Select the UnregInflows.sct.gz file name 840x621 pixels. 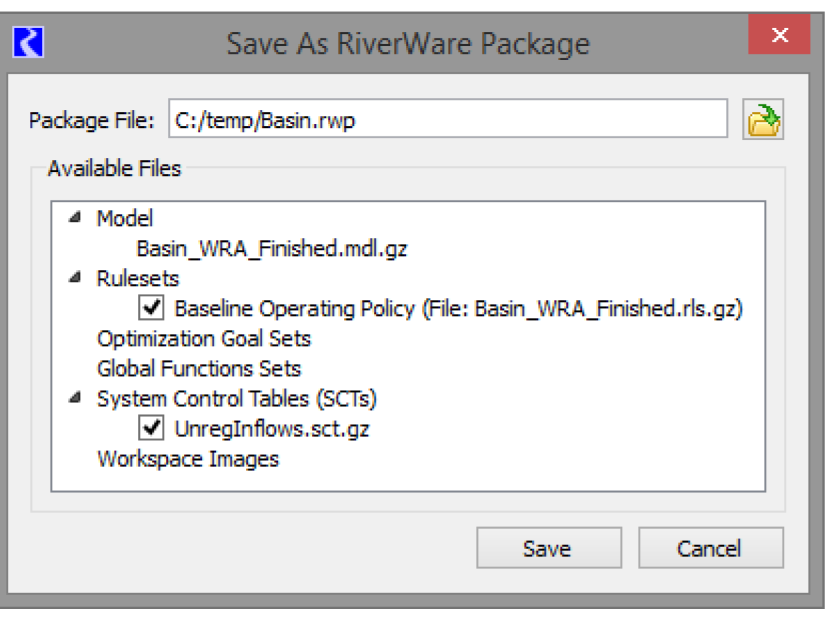click(272, 428)
